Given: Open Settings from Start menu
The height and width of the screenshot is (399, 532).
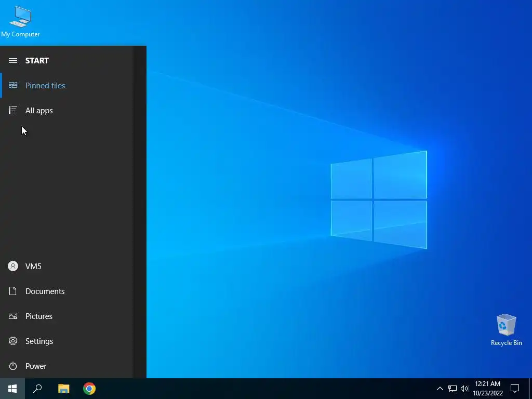Looking at the screenshot, I should [67, 341].
